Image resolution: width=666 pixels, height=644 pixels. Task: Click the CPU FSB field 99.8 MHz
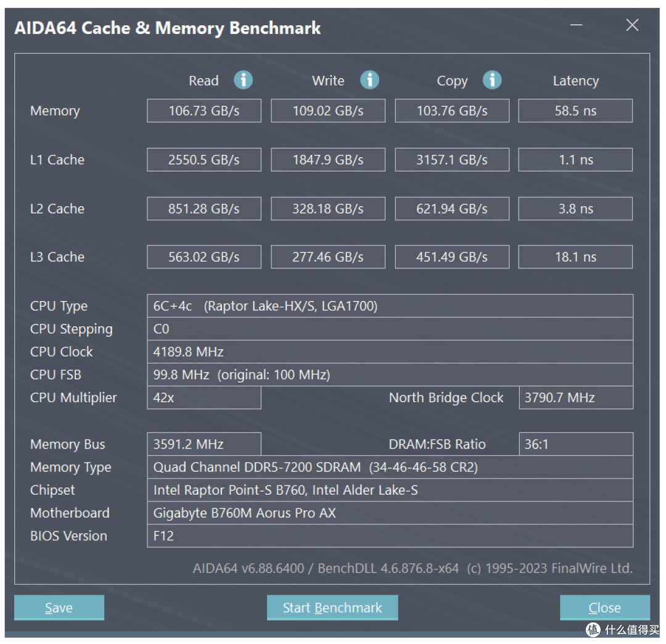[390, 374]
